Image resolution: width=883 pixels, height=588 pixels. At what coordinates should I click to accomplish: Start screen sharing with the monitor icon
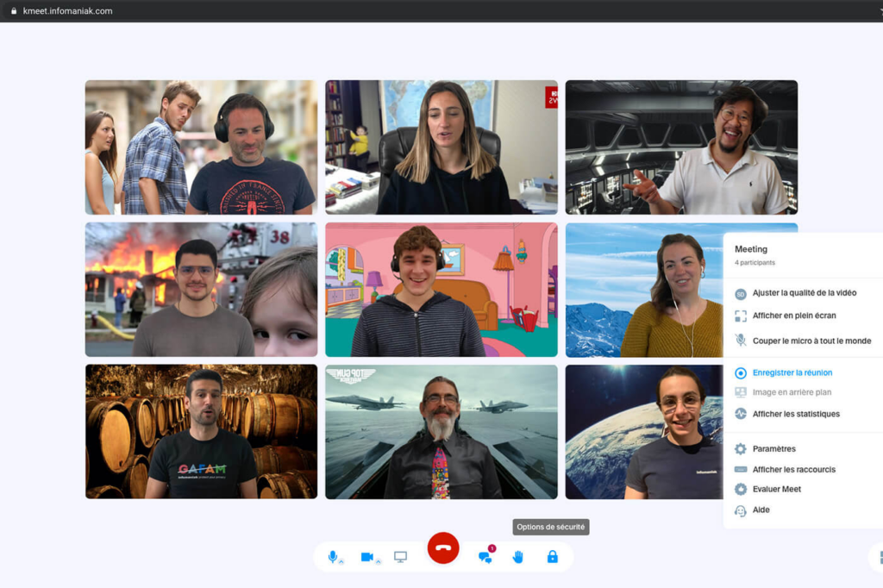click(x=400, y=557)
